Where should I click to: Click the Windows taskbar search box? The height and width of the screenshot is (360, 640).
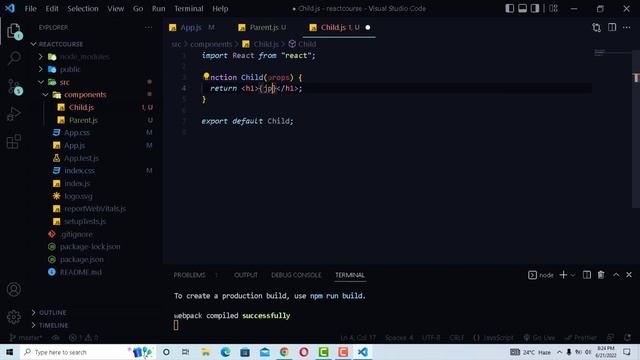point(88,352)
